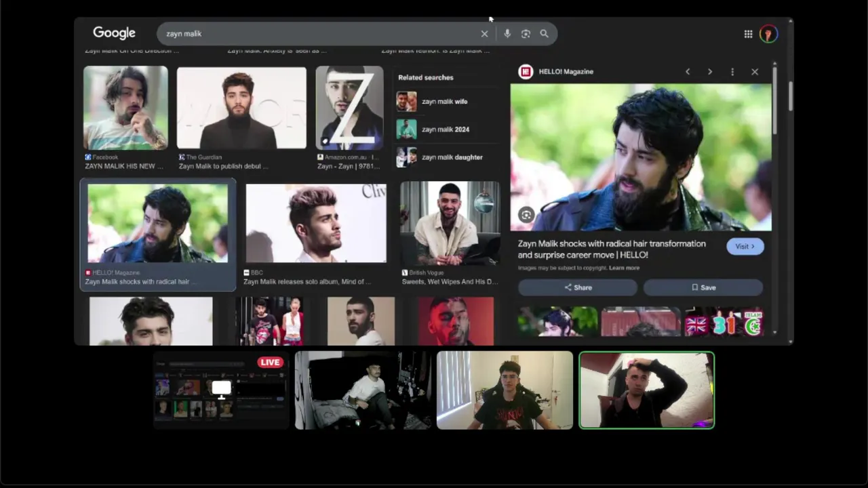Submit search with magnifying glass icon
This screenshot has width=868, height=488.
click(544, 34)
